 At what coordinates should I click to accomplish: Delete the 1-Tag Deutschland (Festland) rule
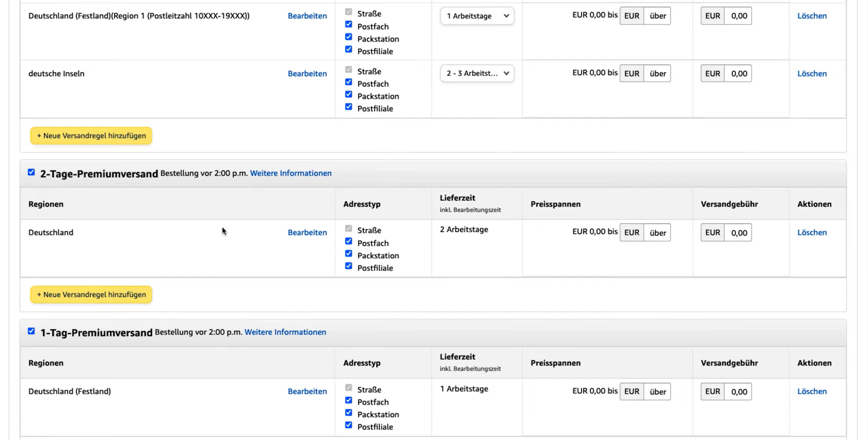(x=812, y=392)
